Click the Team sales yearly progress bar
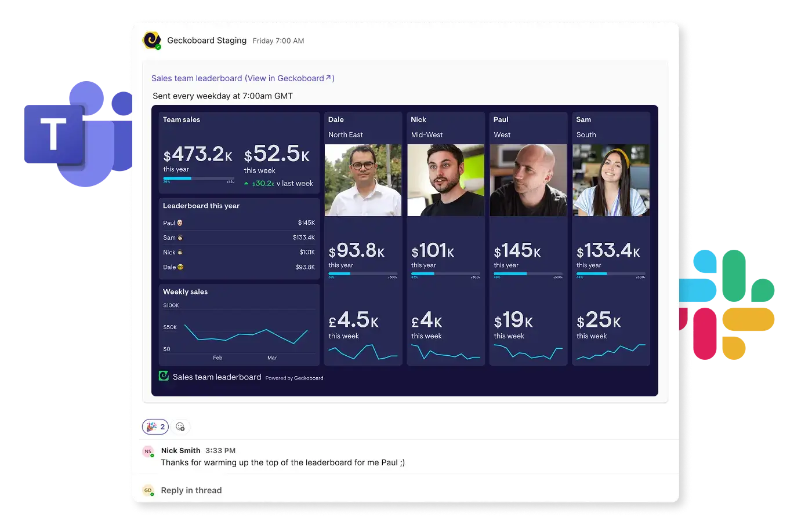 (199, 178)
